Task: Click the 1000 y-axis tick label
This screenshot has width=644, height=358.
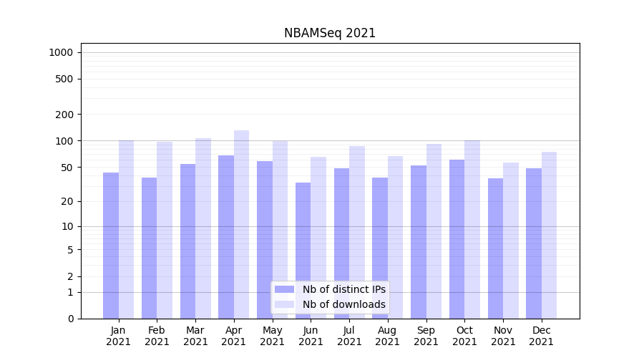Action: [x=61, y=52]
